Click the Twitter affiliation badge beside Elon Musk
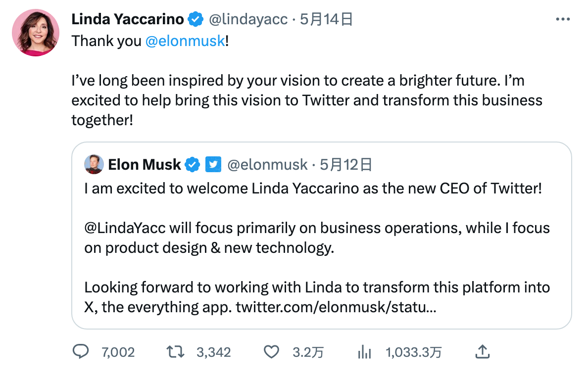The height and width of the screenshot is (382, 588). [x=213, y=165]
